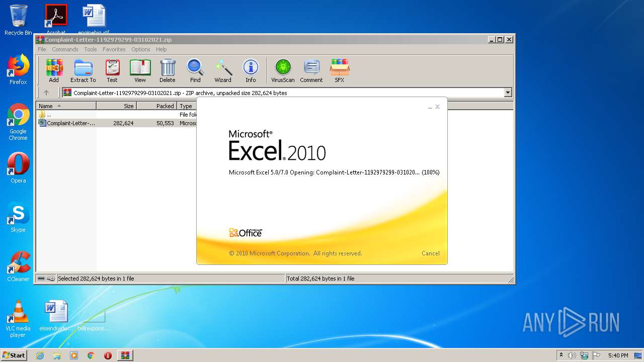Click the Info toolbar icon
The image size is (644, 362).
point(251,70)
